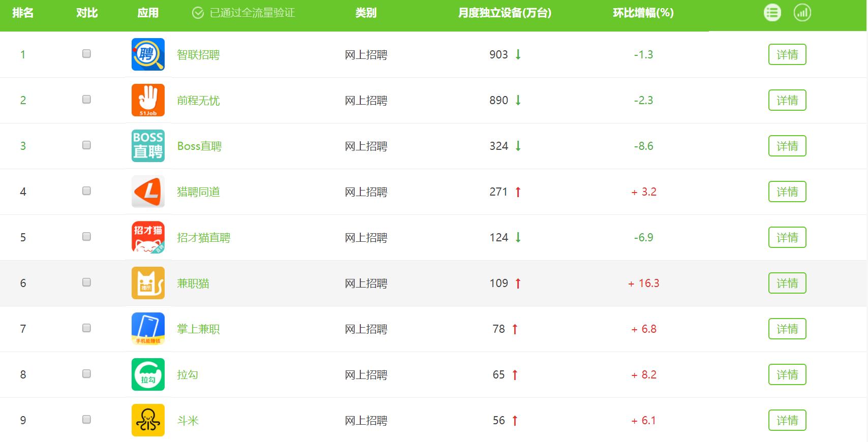
Task: Open 详情 for Boss直聘
Action: pyautogui.click(x=787, y=146)
